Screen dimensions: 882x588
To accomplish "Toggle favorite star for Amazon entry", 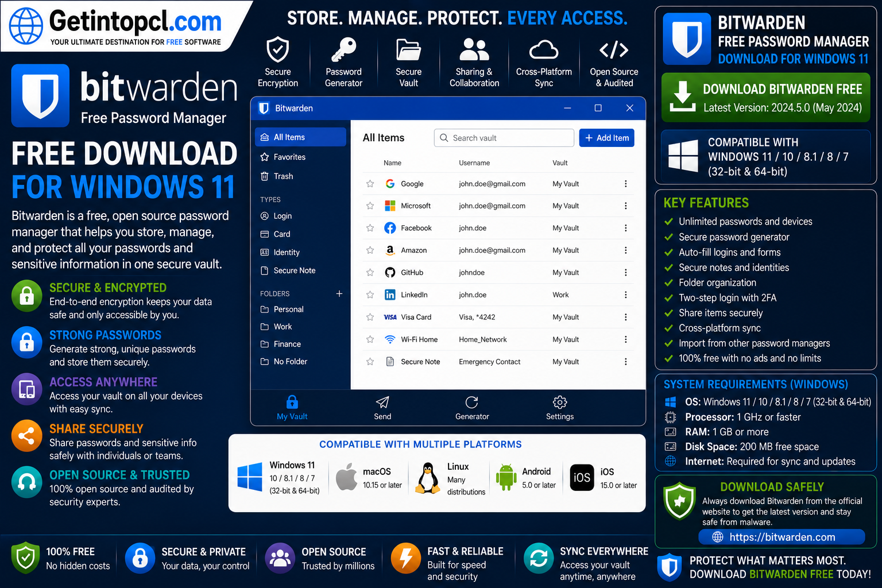I will point(370,250).
